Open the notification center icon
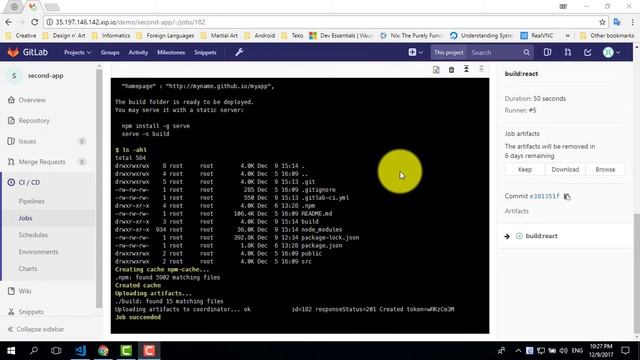 [x=625, y=351]
